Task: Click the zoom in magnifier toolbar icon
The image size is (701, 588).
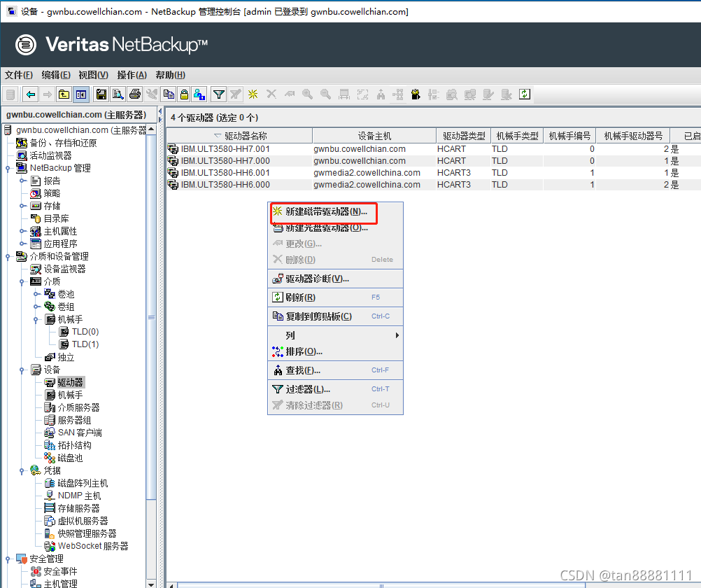Action: (x=308, y=94)
